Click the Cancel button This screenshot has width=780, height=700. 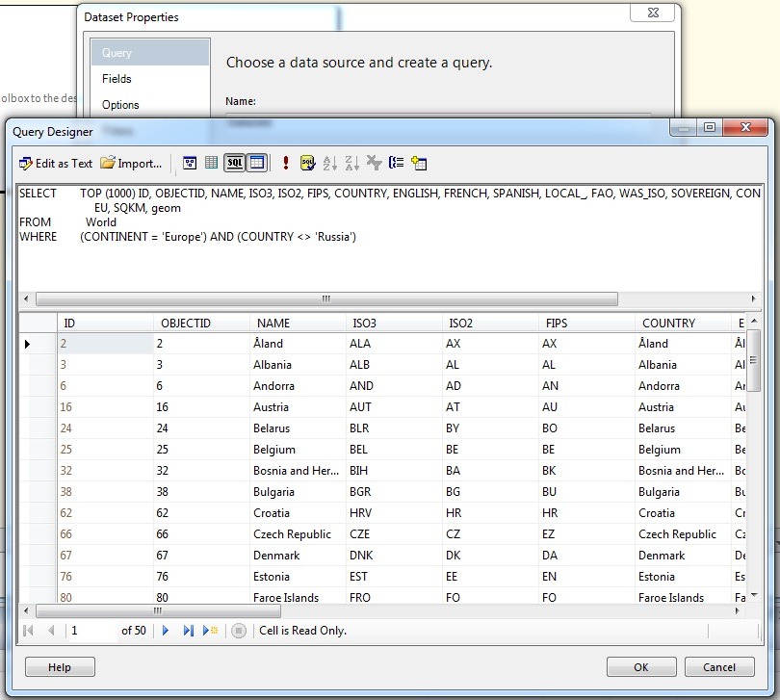click(719, 666)
